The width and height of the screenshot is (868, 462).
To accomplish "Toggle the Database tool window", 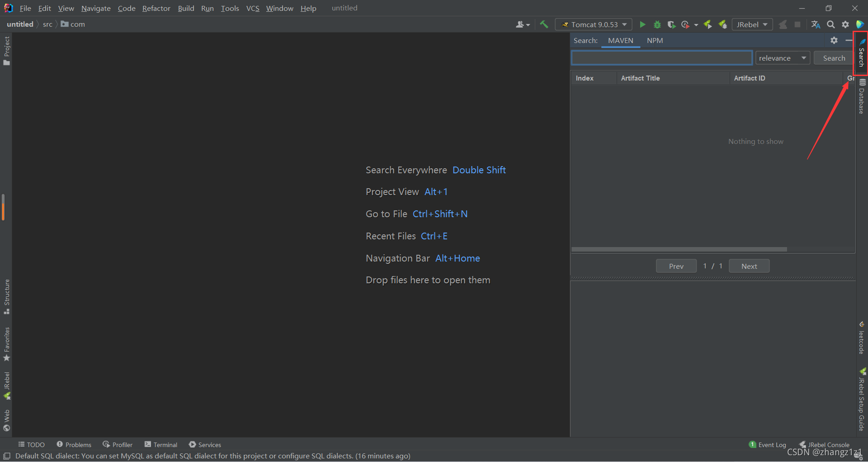I will click(862, 97).
